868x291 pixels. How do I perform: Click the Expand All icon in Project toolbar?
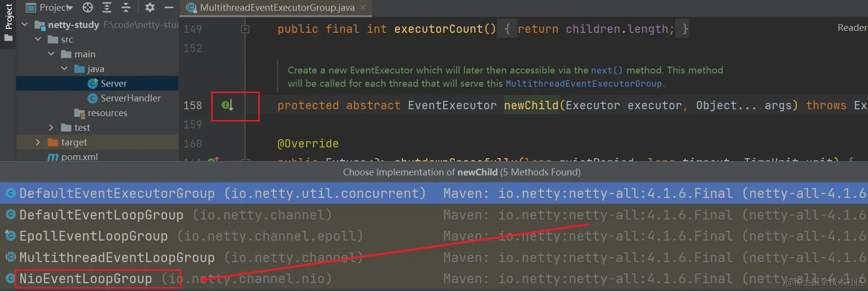pos(107,7)
